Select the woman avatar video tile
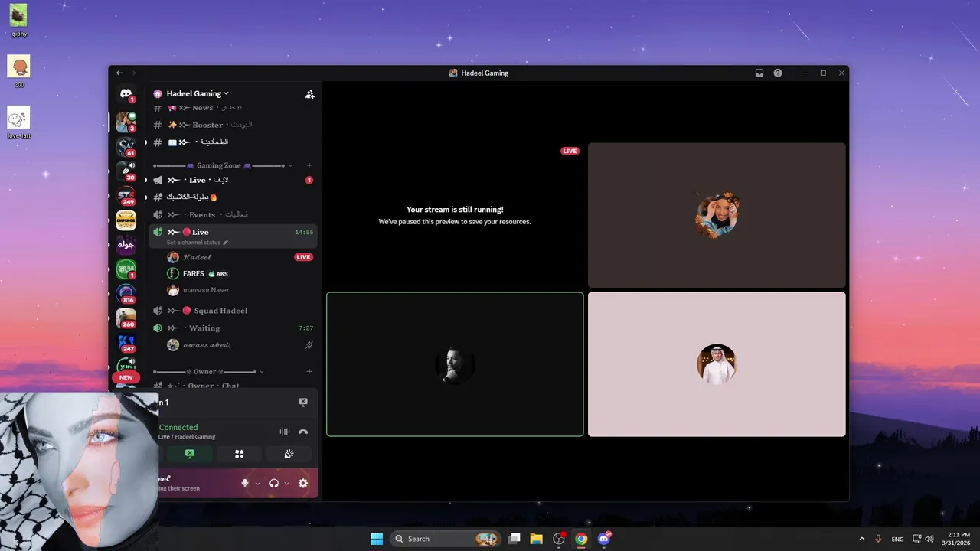Image resolution: width=980 pixels, height=551 pixels. click(717, 215)
